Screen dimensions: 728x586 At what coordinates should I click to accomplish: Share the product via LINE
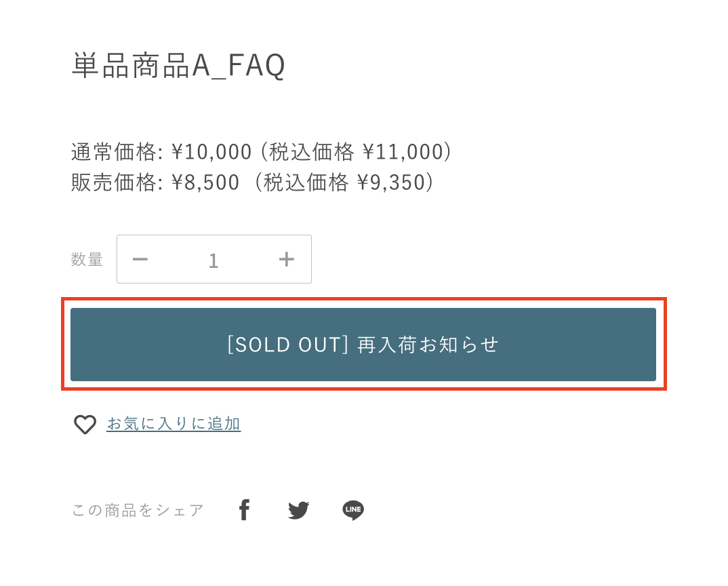coord(353,510)
